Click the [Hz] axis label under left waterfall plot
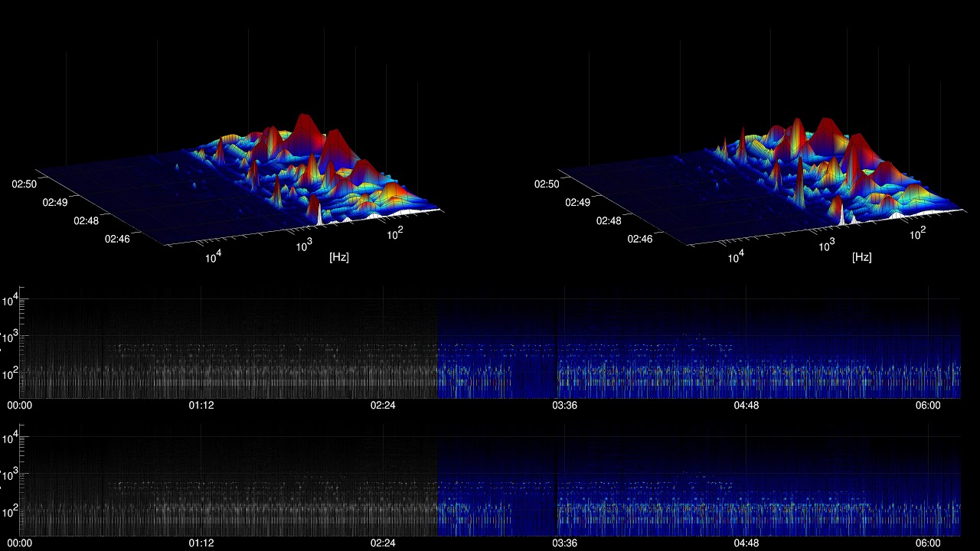 click(x=339, y=257)
